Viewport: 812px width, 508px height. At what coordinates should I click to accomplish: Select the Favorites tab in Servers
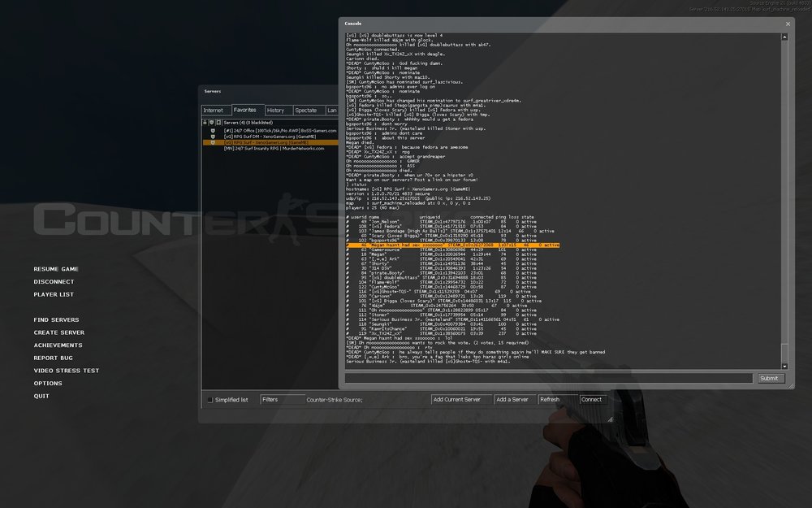pyautogui.click(x=248, y=110)
